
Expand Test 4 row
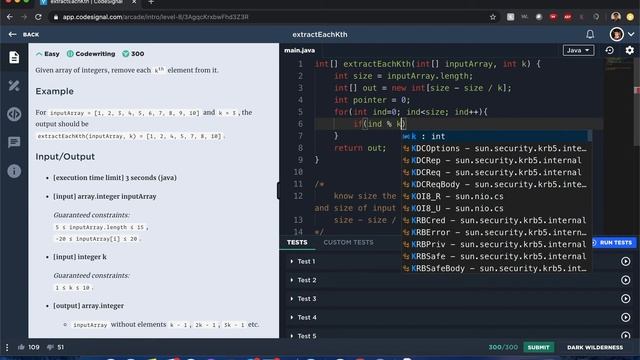click(x=291, y=318)
